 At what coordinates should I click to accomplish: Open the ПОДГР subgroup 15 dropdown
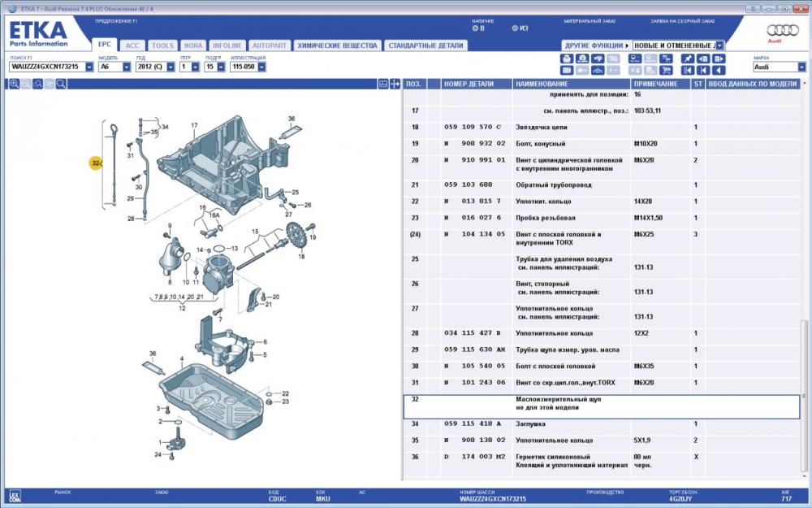(x=221, y=67)
